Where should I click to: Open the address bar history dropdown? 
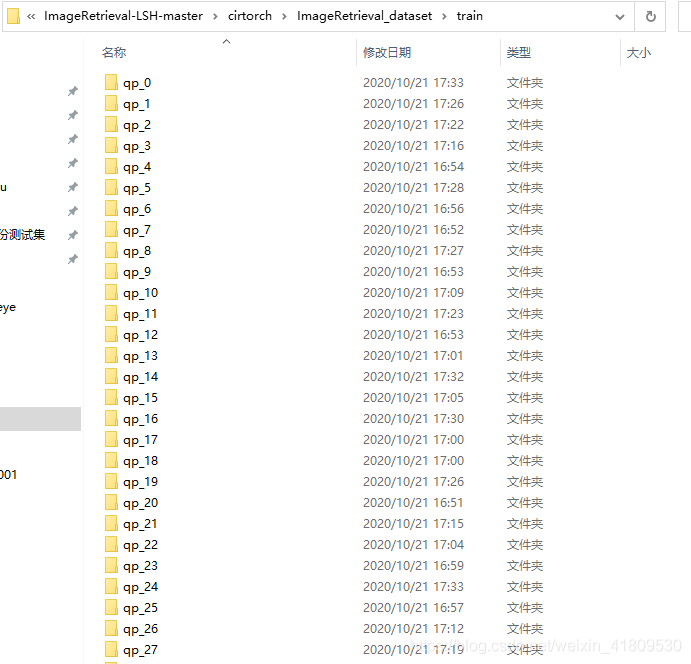pos(620,16)
